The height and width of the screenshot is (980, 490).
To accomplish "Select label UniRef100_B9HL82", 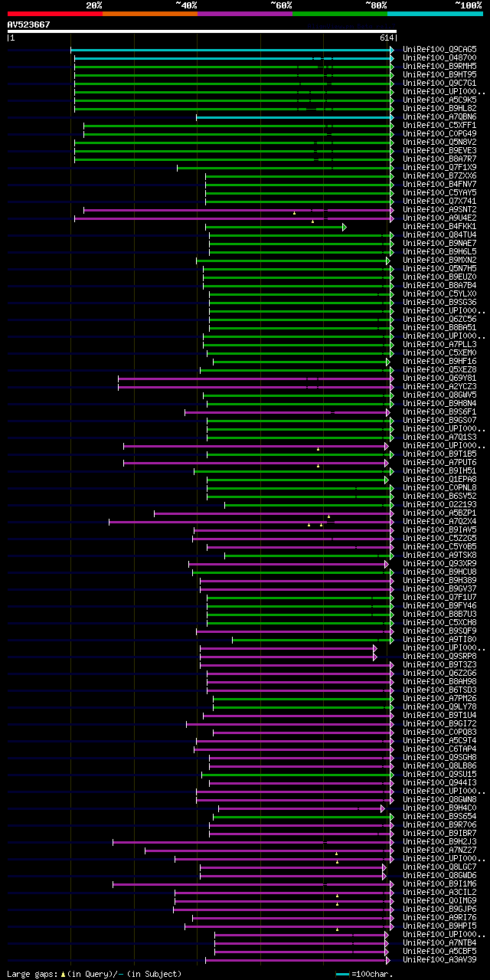I will click(439, 108).
